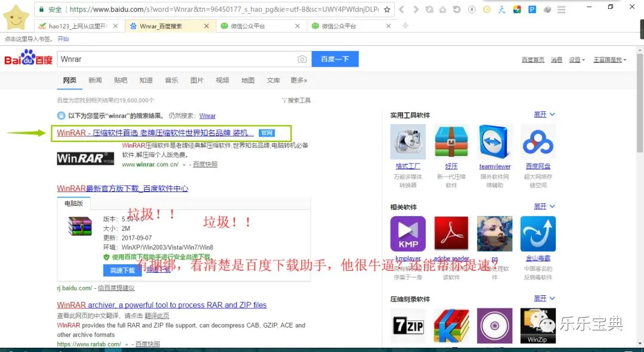The height and width of the screenshot is (352, 644).
Task: Click the browser home icon
Action: (x=442, y=10)
